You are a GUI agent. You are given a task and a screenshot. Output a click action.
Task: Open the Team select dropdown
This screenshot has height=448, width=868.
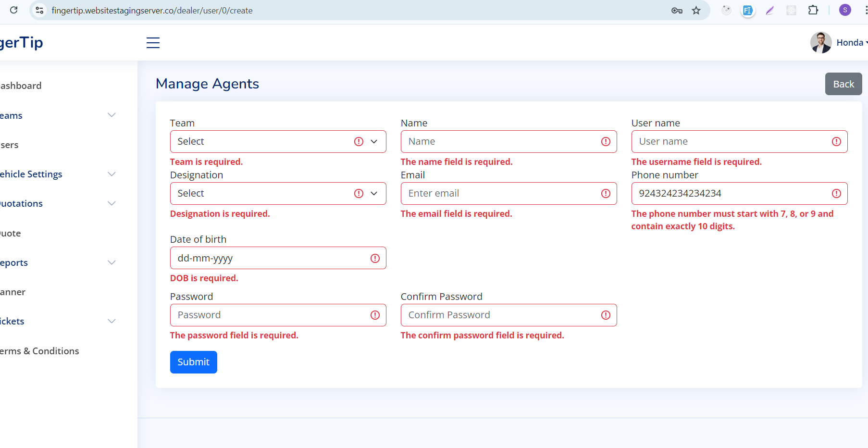pyautogui.click(x=278, y=142)
